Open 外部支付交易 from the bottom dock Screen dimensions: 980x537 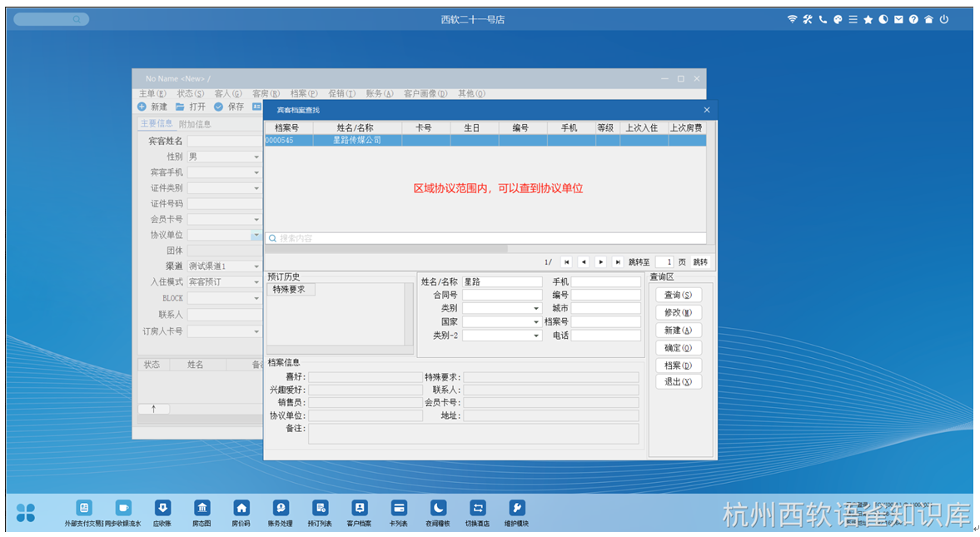[84, 513]
